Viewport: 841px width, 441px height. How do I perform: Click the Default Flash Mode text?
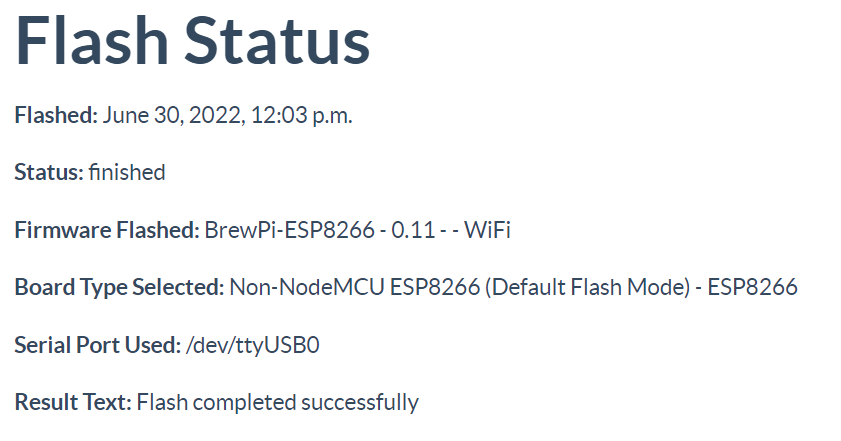coord(588,287)
